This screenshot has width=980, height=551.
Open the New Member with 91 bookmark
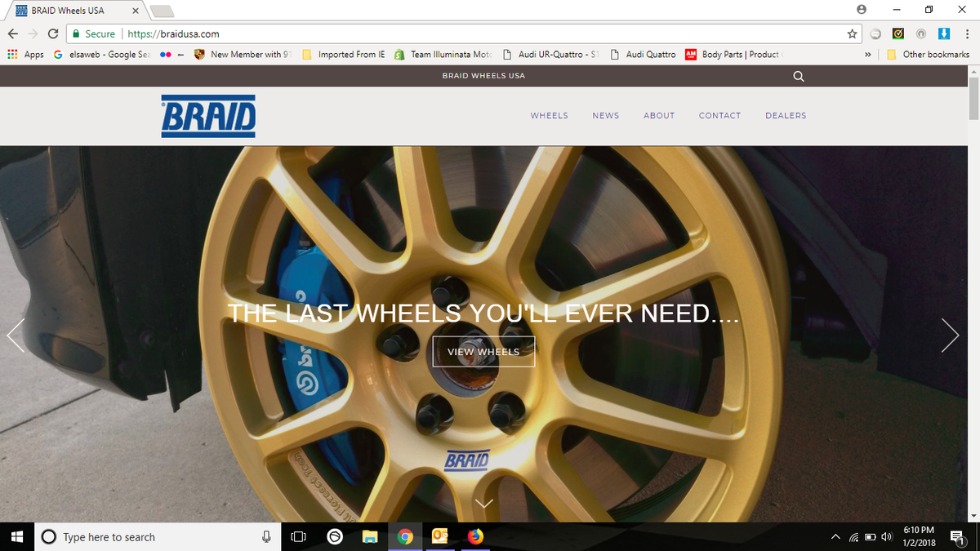click(243, 55)
